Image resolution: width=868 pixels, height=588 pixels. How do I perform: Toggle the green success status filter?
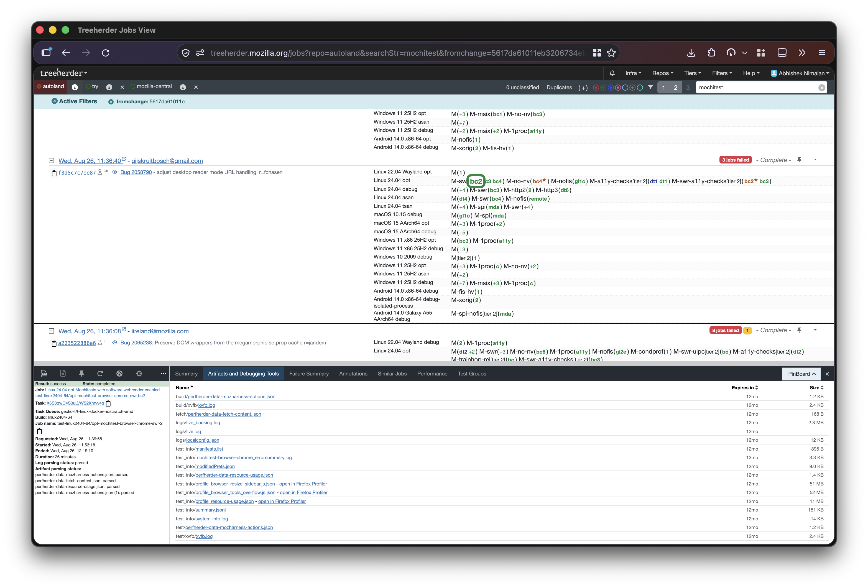click(603, 88)
